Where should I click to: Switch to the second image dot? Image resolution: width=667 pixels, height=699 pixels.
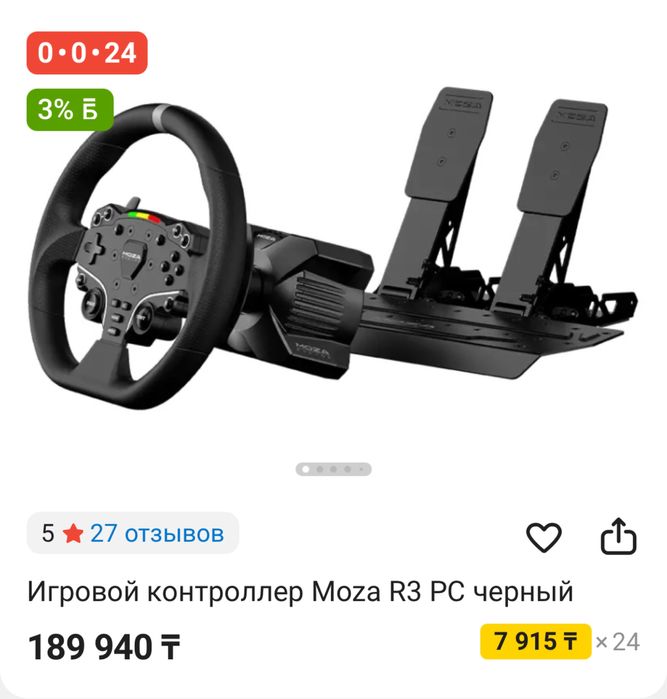tap(320, 469)
